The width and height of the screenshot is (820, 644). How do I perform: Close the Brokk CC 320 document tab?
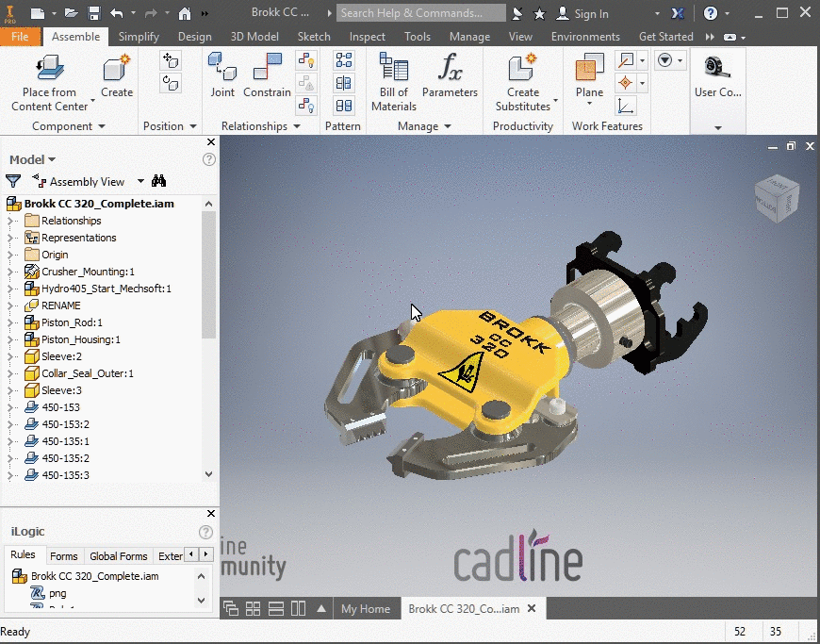(x=532, y=608)
